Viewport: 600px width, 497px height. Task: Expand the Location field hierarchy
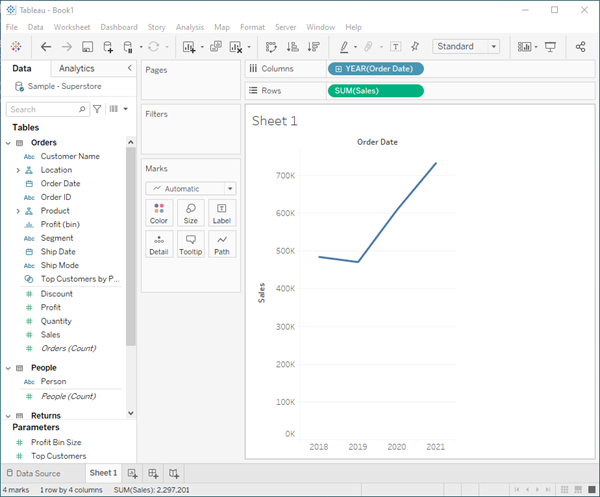(18, 170)
